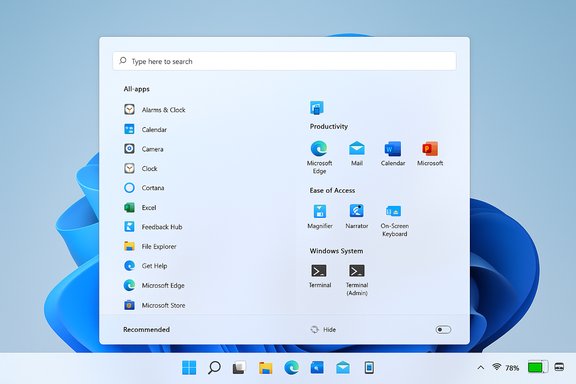
Task: Click the blue tile icon above Productivity
Action: pos(317,108)
